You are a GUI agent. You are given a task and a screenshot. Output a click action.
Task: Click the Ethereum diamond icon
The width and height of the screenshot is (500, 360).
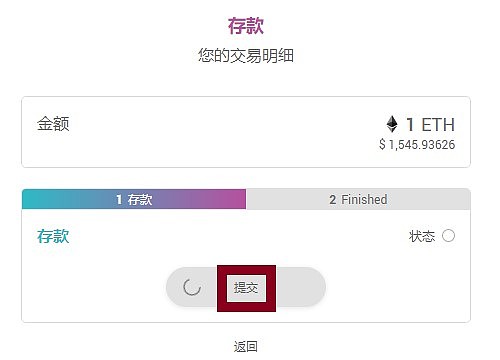pyautogui.click(x=392, y=124)
